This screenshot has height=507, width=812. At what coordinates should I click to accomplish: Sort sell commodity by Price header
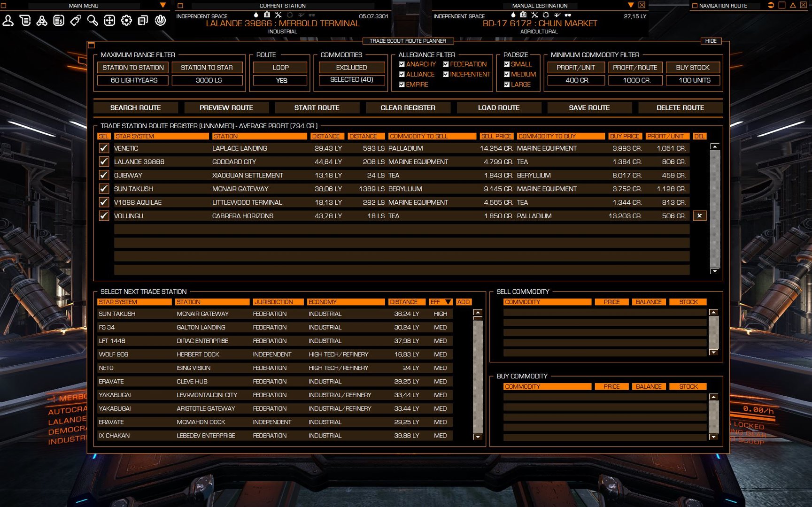tap(611, 302)
